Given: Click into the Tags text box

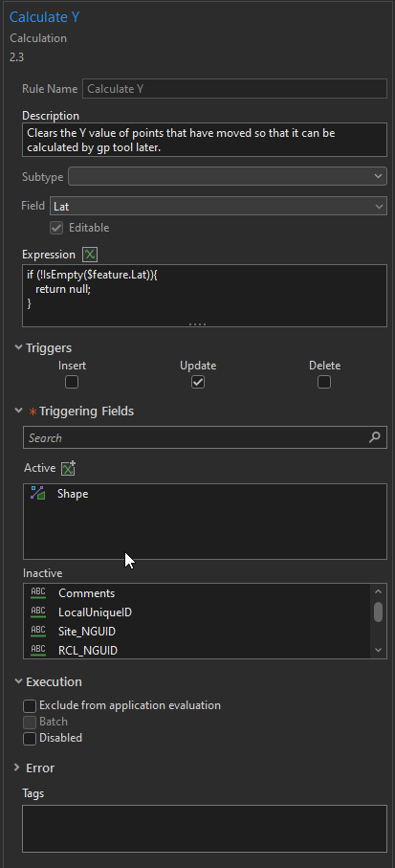Looking at the screenshot, I should (x=204, y=828).
